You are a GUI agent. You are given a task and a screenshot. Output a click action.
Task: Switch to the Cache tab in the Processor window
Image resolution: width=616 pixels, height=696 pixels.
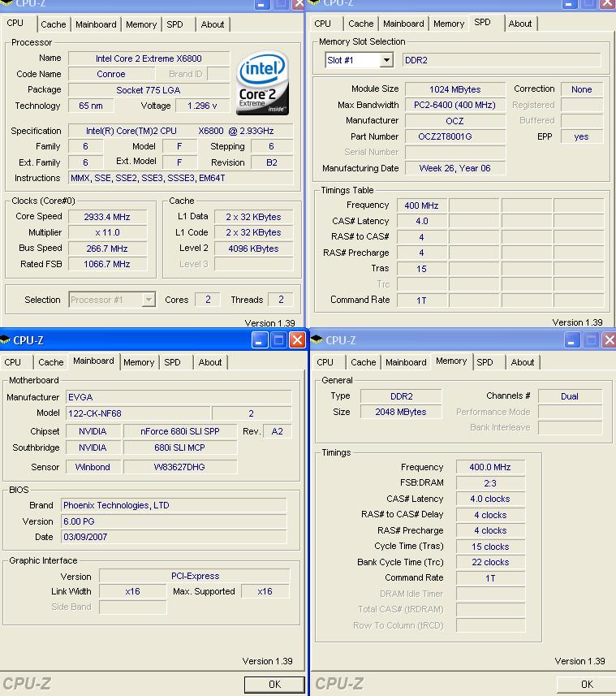click(53, 24)
